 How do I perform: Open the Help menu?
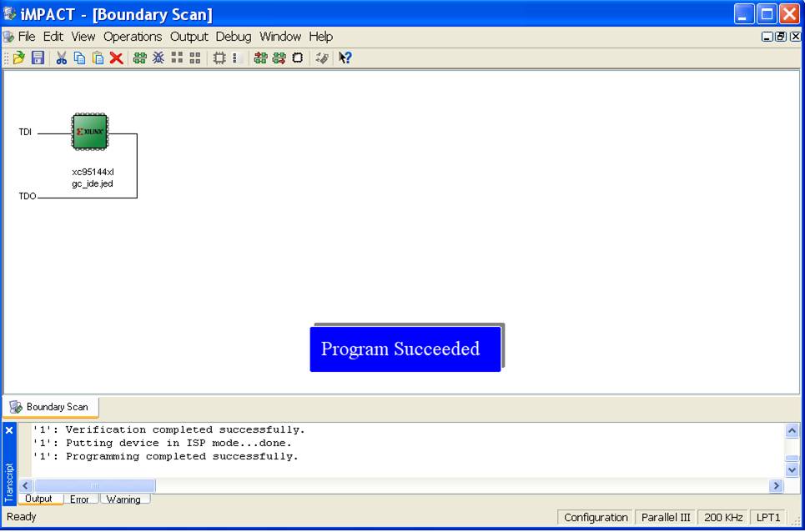tap(321, 37)
